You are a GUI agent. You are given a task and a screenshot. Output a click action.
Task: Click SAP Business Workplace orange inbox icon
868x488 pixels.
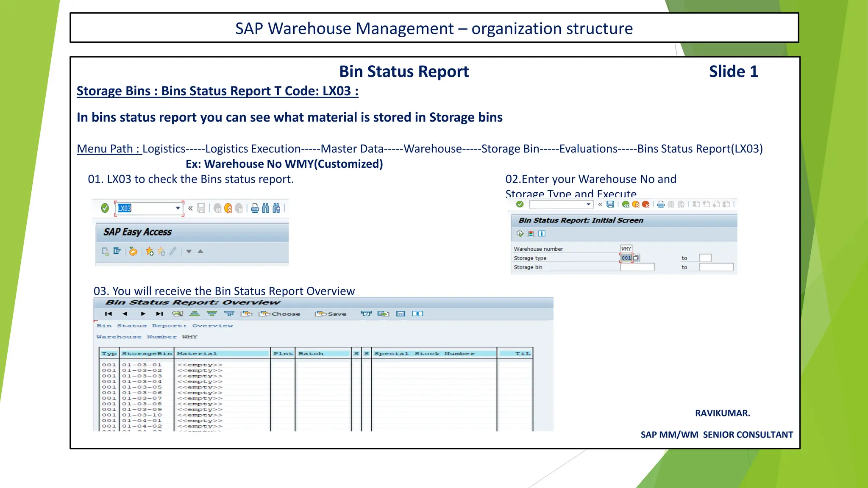coord(133,252)
